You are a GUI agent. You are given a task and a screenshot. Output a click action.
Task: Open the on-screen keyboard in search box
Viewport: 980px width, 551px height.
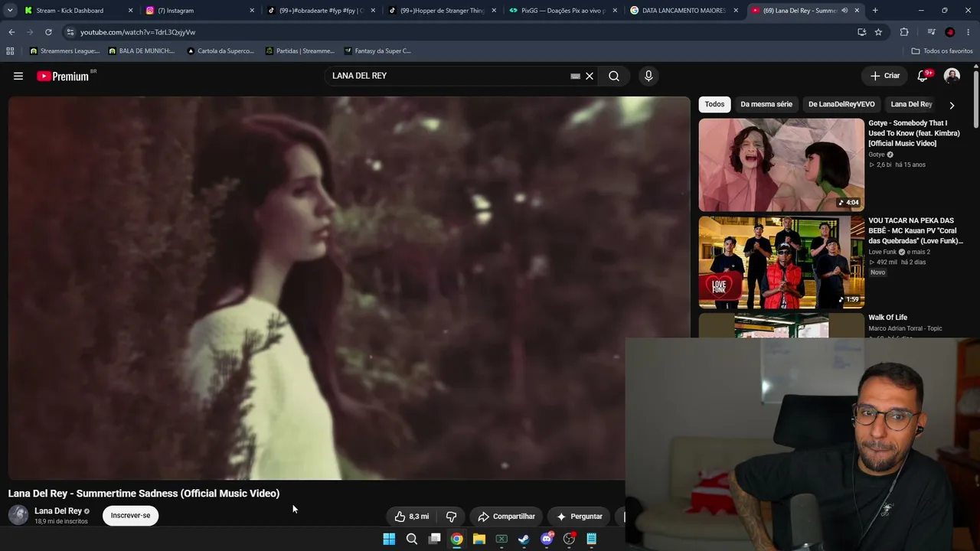[575, 76]
